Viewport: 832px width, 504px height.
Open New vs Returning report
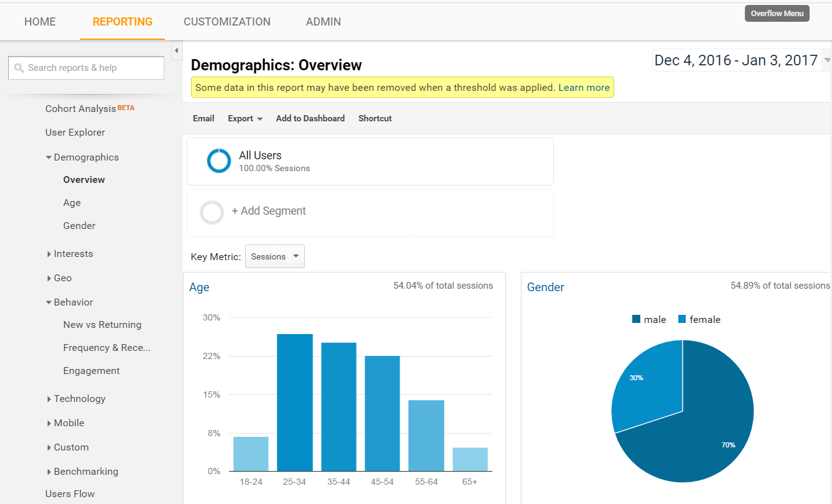pos(102,325)
